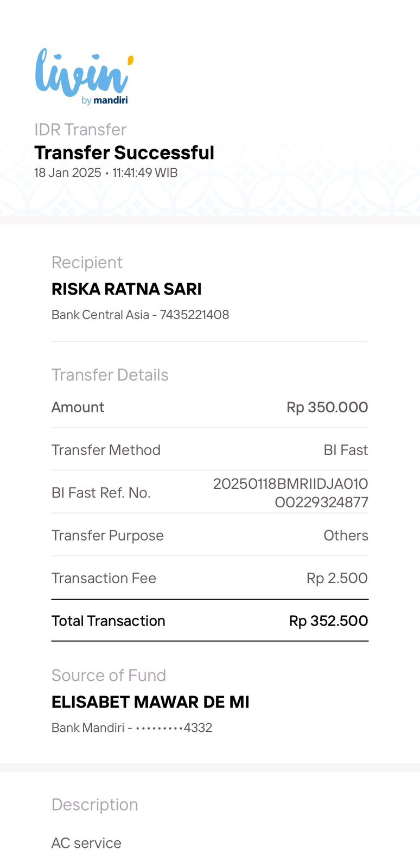Click the Transfer Method label
Screen dimensions: 420x868
[106, 450]
